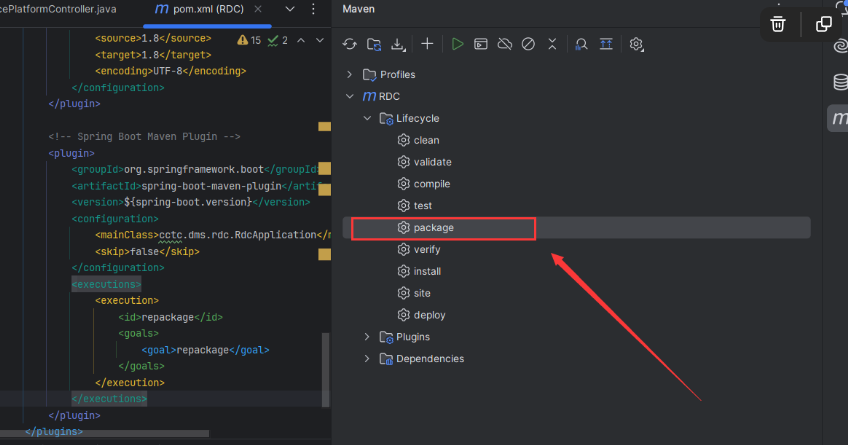Toggle skip tests mode icon

[x=528, y=44]
